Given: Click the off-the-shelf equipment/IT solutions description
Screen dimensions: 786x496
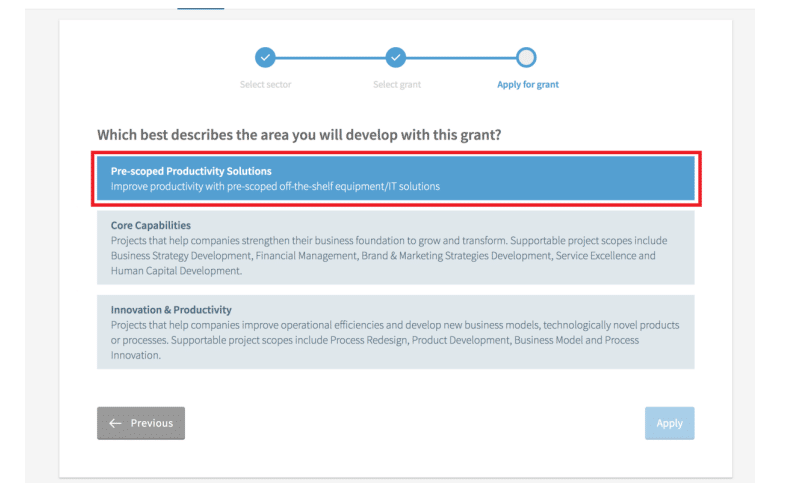Looking at the screenshot, I should click(275, 187).
